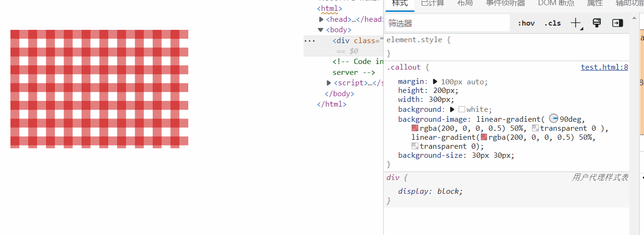Toggle the :hov element state button
The image size is (644, 235).
pyautogui.click(x=526, y=23)
